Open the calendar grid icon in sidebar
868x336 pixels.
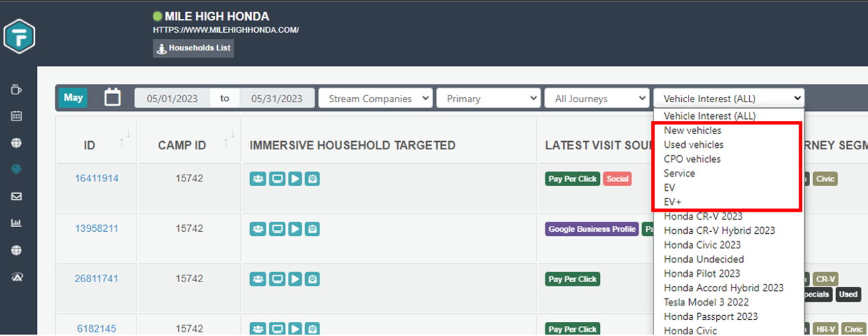pyautogui.click(x=17, y=116)
